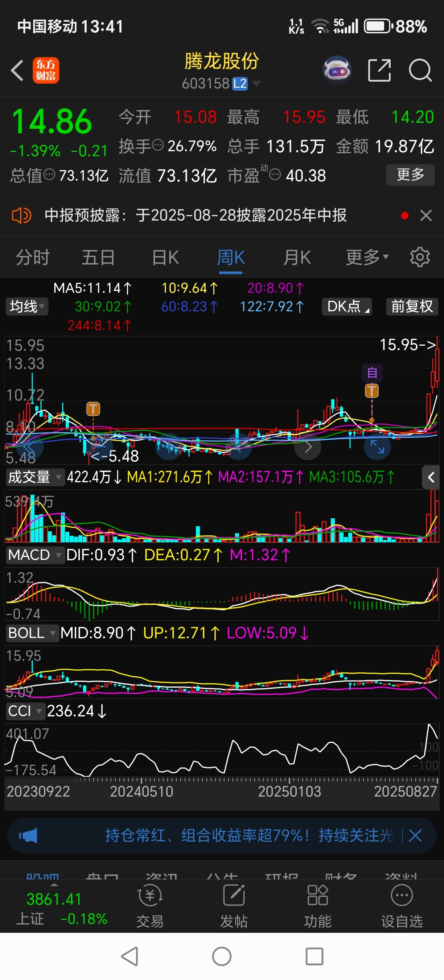Open the 均线 indicator dropdown
The height and width of the screenshot is (980, 444).
(27, 307)
